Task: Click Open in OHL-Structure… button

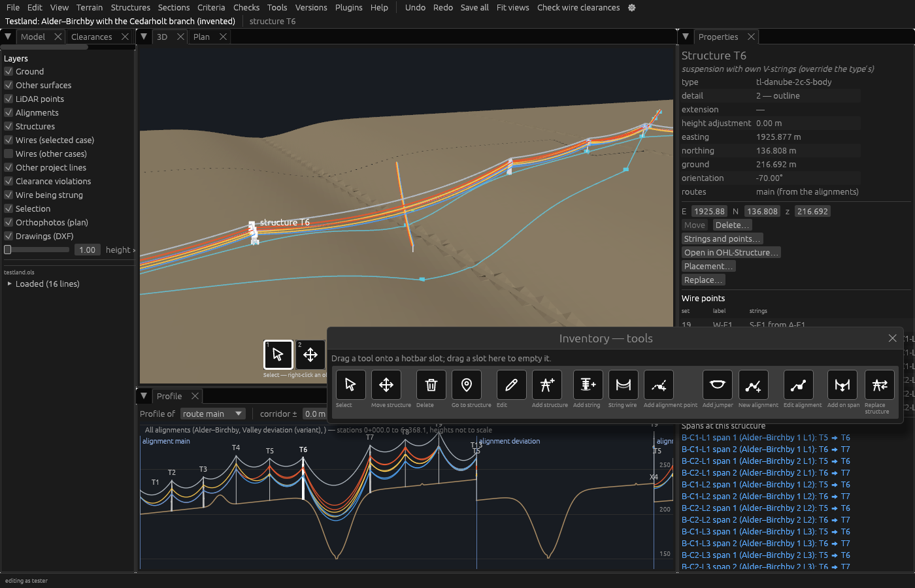Action: pyautogui.click(x=731, y=253)
